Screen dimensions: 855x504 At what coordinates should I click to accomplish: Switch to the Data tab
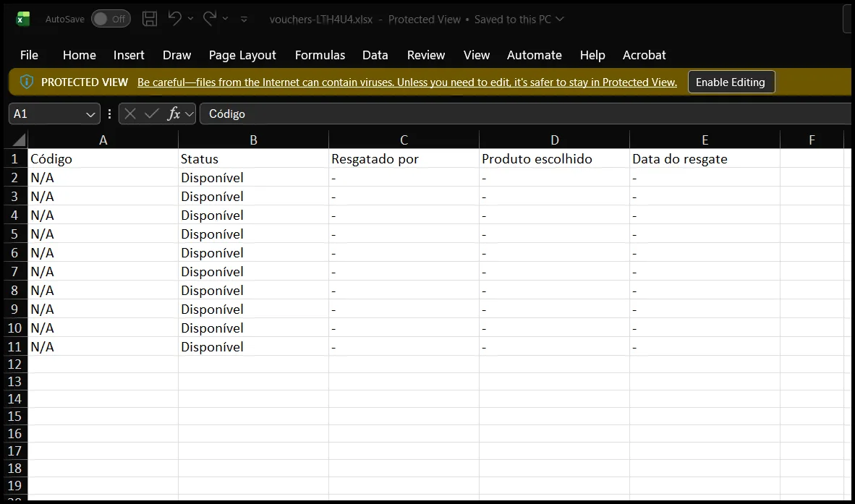[x=375, y=55]
